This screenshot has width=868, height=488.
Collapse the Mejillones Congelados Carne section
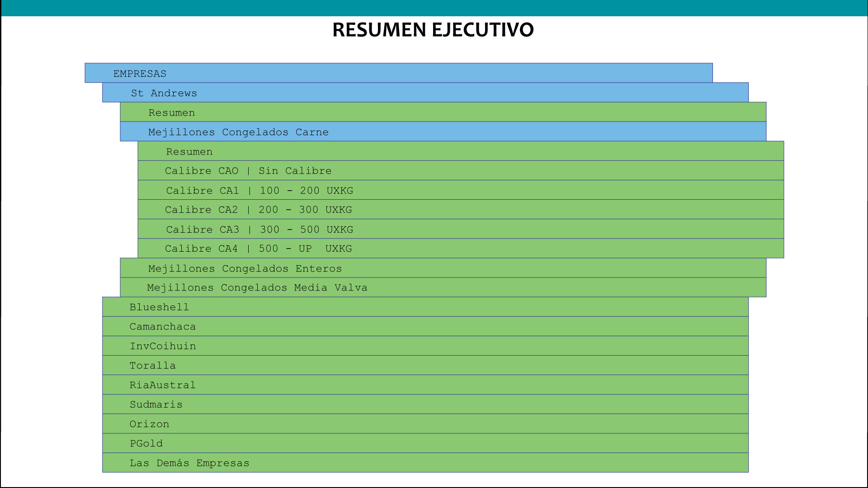238,132
